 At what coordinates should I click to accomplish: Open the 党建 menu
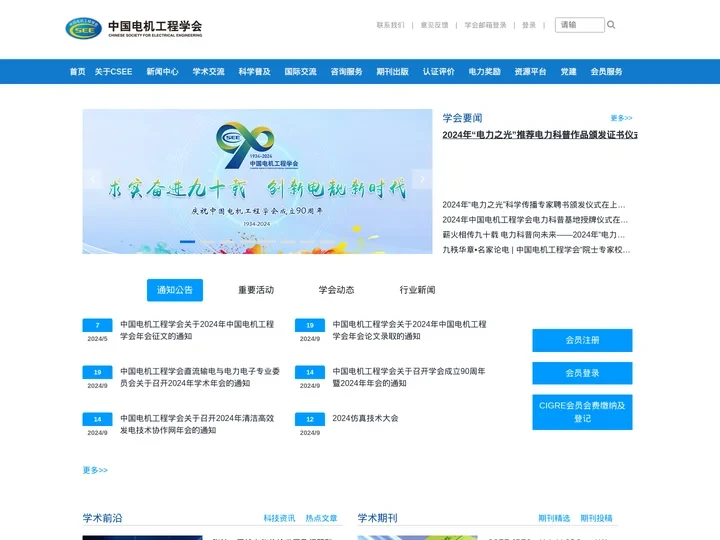click(x=568, y=72)
